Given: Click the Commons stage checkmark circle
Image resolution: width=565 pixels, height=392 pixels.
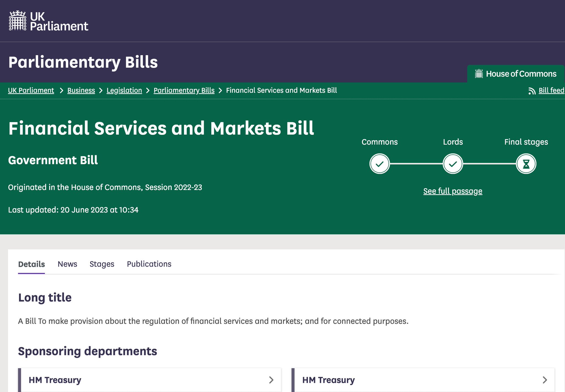Looking at the screenshot, I should (x=380, y=164).
